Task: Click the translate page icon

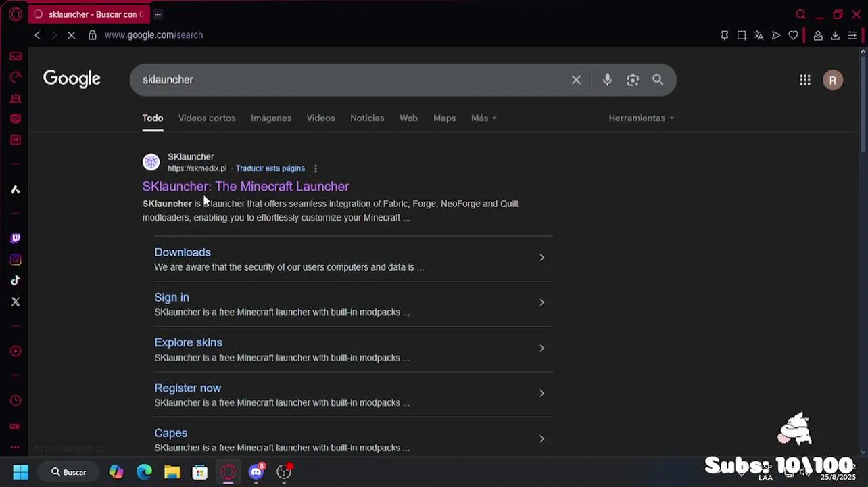Action: [758, 35]
